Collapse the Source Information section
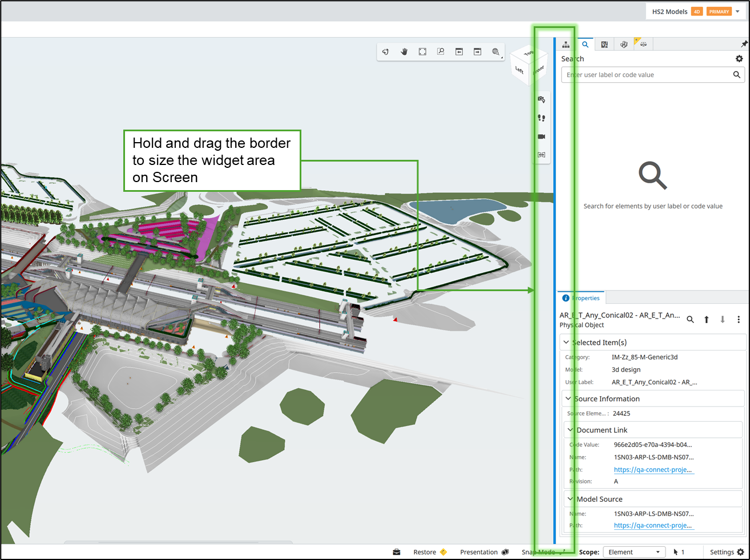Viewport: 750px width, 560px height. pyautogui.click(x=568, y=398)
